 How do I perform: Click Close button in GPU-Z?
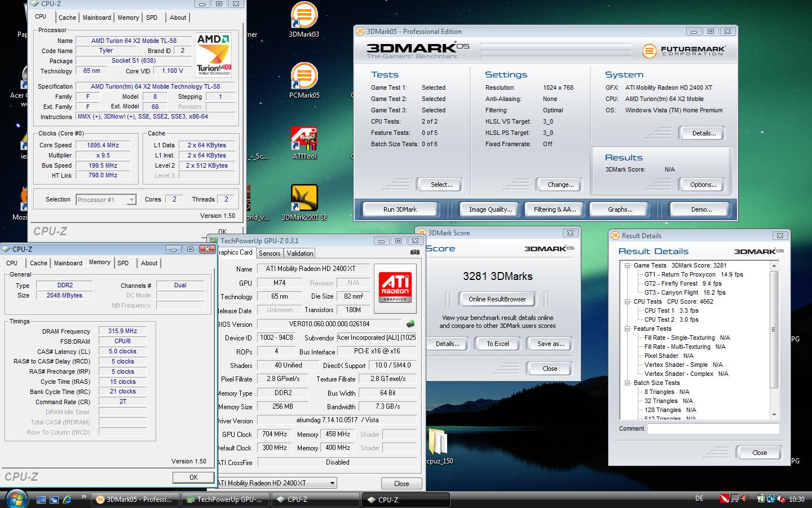coord(401,484)
